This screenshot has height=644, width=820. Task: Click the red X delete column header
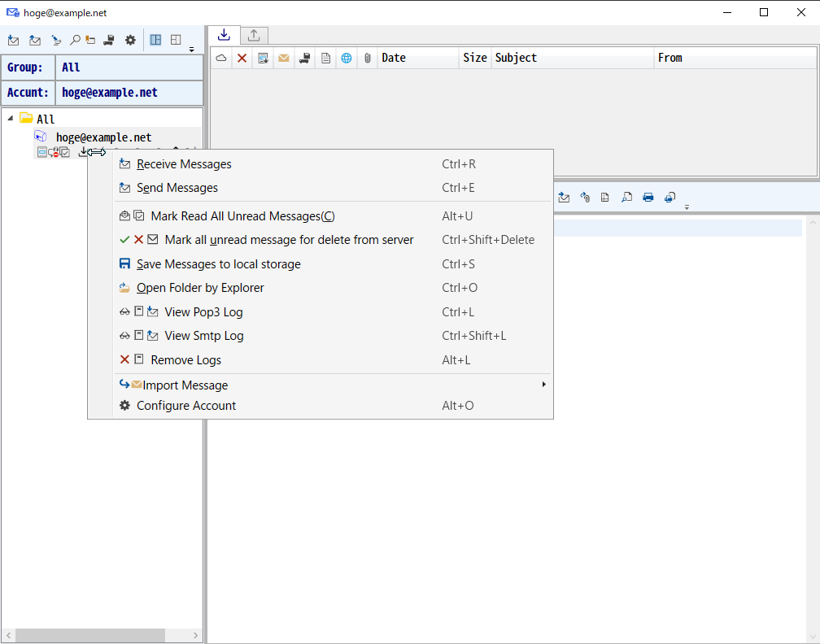(242, 58)
